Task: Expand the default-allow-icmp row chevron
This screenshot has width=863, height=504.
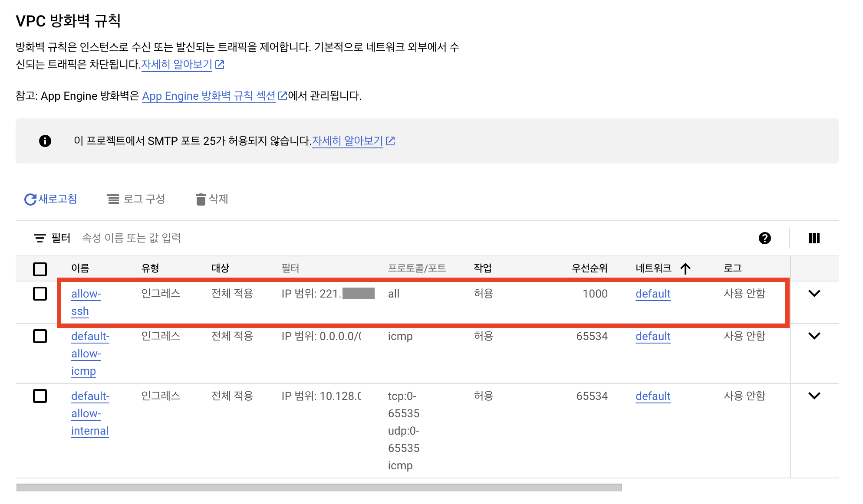Action: pos(814,336)
